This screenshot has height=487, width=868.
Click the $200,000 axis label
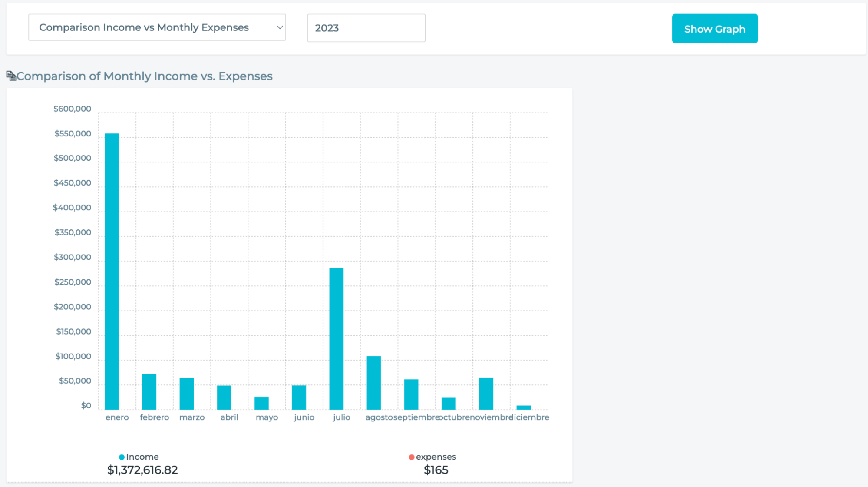tap(73, 307)
